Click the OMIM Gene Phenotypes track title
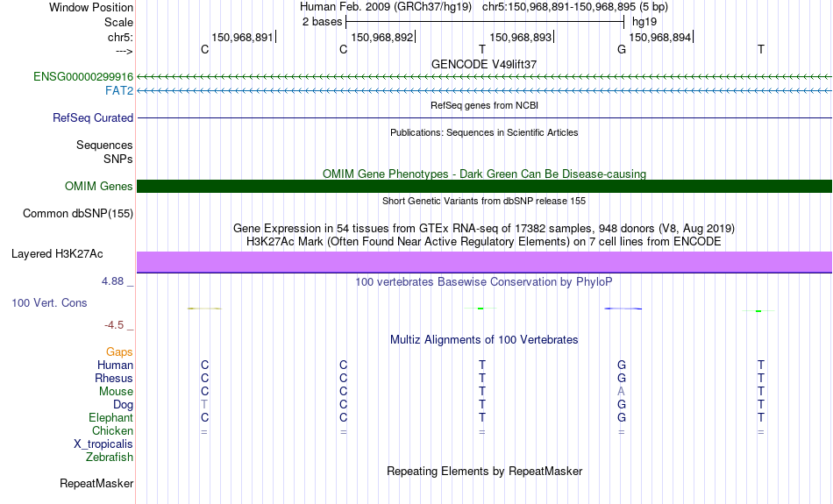833x504 pixels. pos(484,174)
